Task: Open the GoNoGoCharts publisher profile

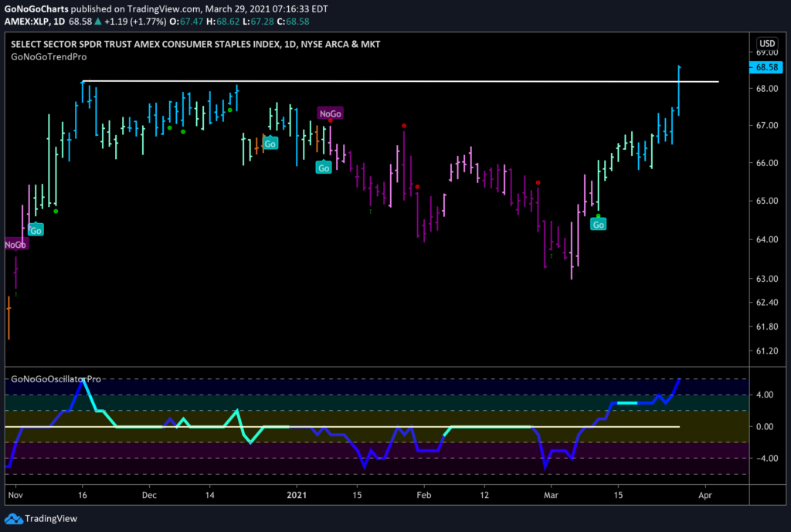Action: (x=36, y=9)
